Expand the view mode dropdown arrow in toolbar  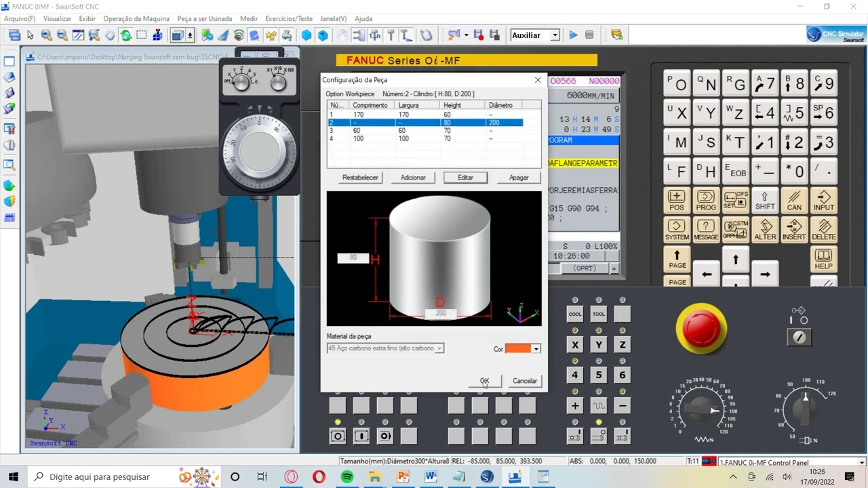click(x=190, y=35)
